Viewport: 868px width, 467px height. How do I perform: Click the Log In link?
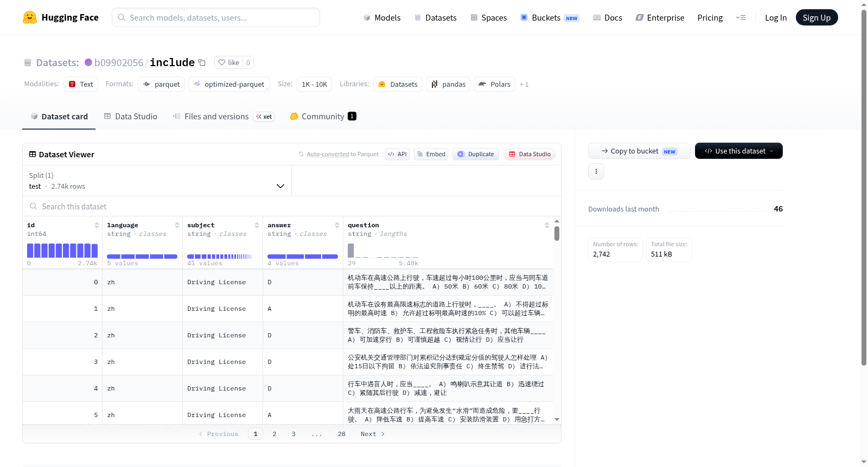pos(776,17)
